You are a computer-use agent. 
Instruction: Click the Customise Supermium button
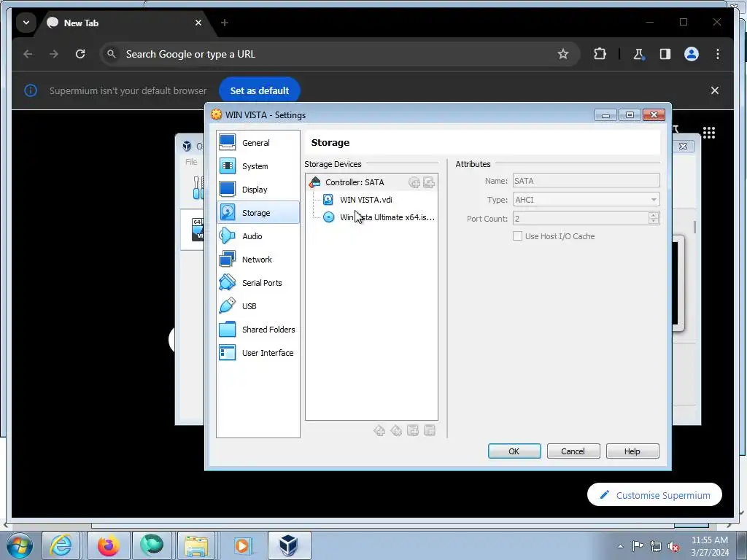pyautogui.click(x=654, y=495)
